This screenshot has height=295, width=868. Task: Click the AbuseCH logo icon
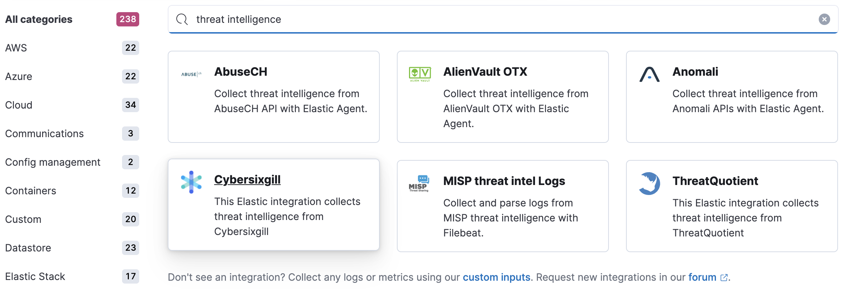pos(191,74)
